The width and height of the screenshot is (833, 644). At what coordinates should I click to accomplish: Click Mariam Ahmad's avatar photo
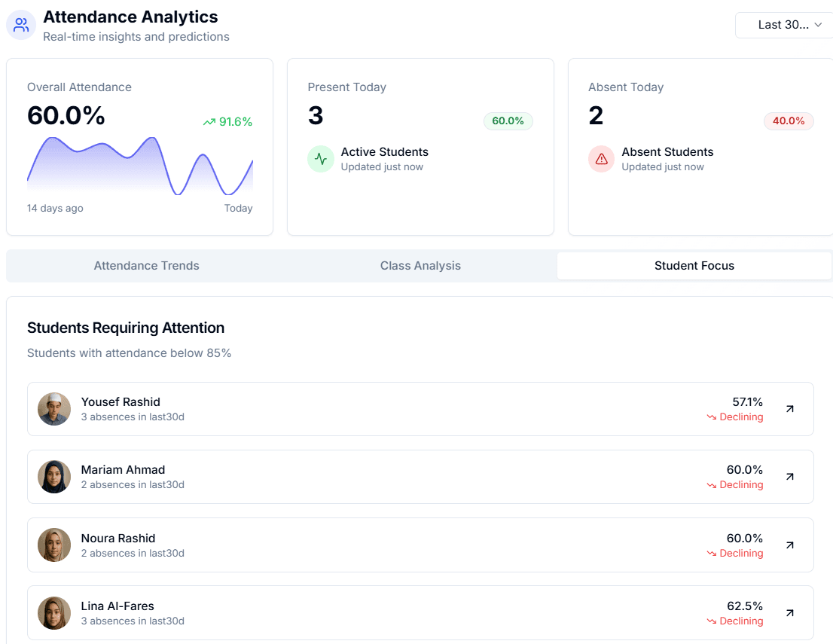coord(54,477)
